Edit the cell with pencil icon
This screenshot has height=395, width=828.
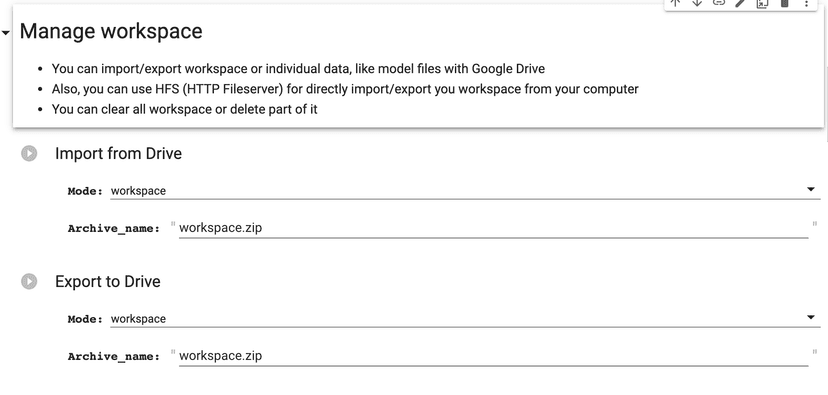coord(740,3)
